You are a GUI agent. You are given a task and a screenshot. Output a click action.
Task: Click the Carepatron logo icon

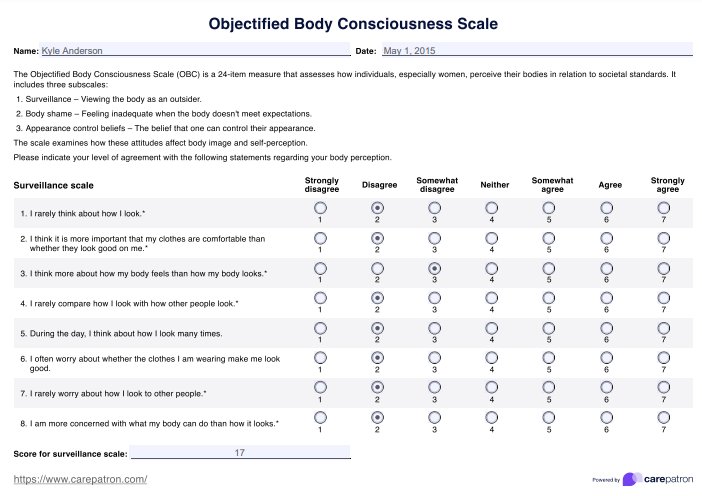coord(631,479)
